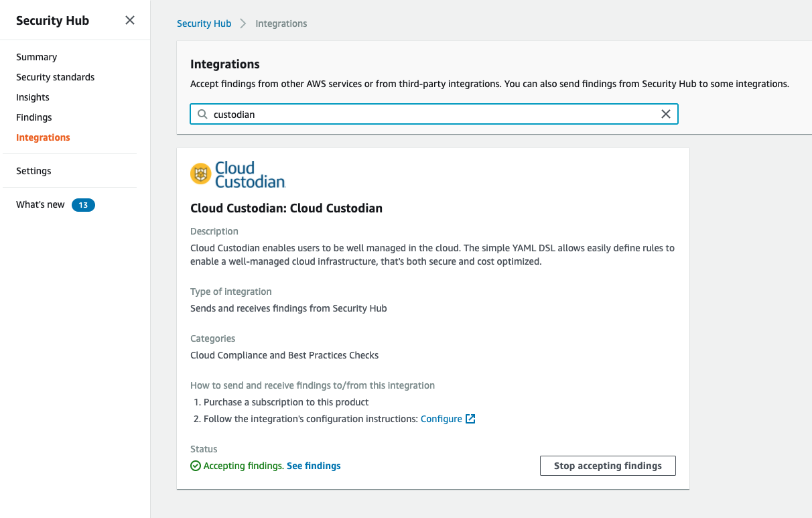
Task: Open What's new in the sidebar
Action: (x=40, y=204)
